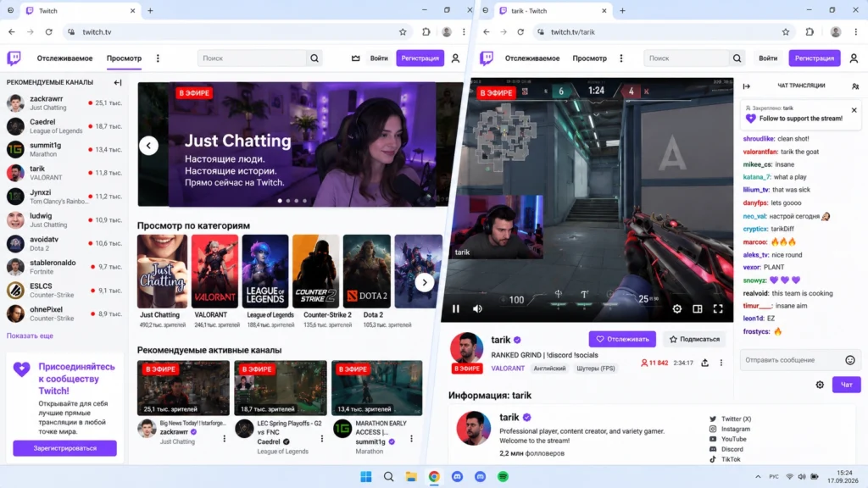
Task: Open VALORANT category card
Action: click(x=214, y=271)
